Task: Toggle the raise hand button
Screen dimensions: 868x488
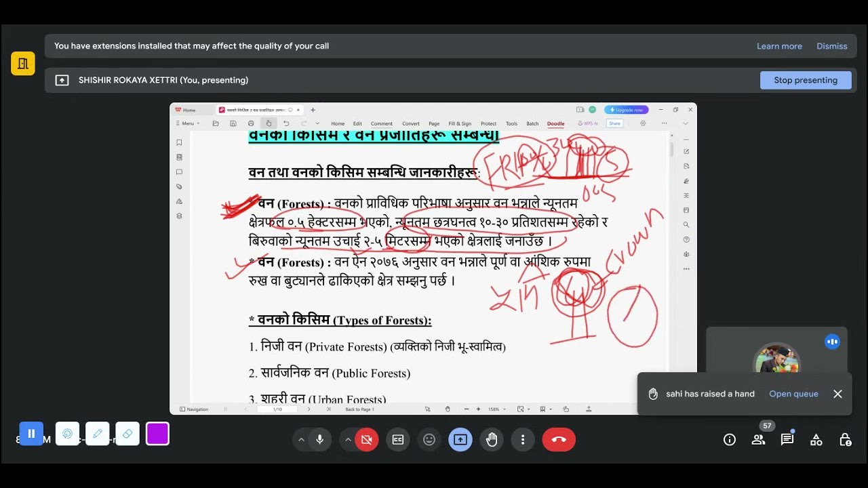Action: pyautogui.click(x=492, y=440)
